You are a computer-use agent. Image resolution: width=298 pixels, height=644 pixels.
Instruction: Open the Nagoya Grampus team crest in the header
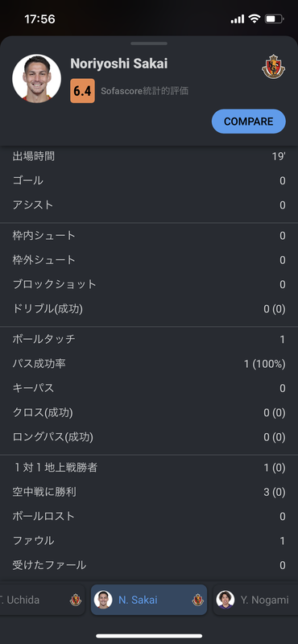tap(273, 67)
